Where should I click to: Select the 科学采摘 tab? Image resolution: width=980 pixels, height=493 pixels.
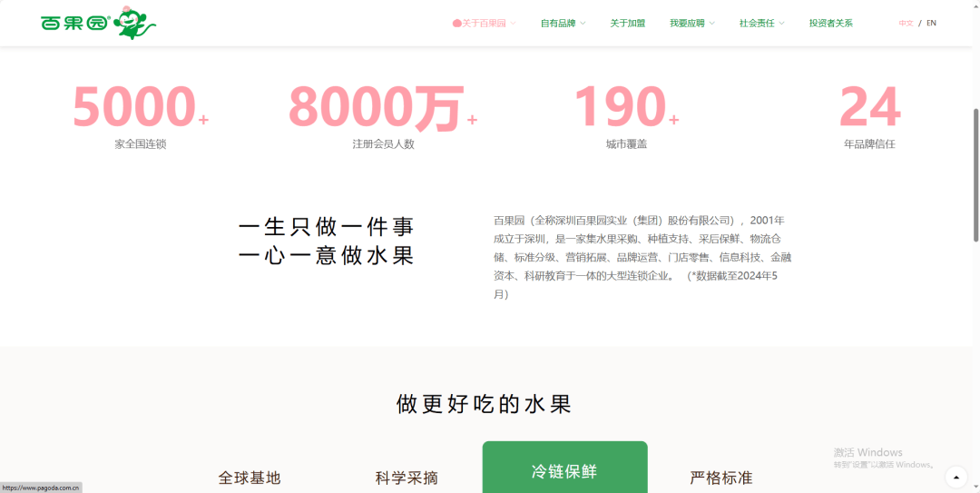407,478
